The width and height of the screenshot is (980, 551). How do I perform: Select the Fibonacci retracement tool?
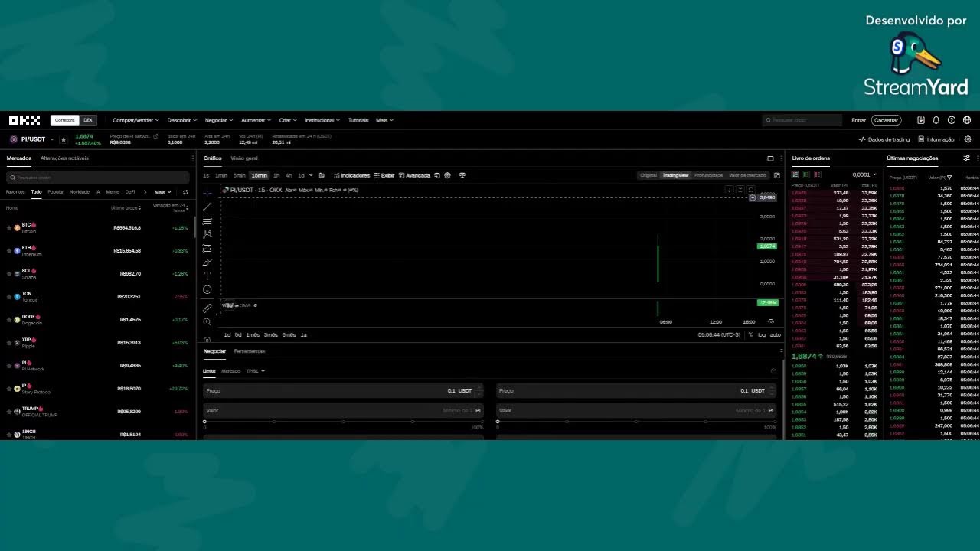[207, 220]
